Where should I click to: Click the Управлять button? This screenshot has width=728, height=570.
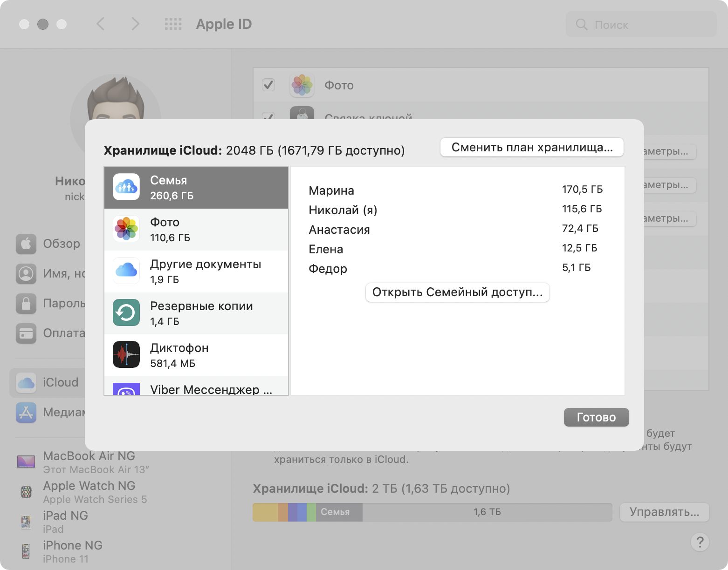click(x=664, y=512)
